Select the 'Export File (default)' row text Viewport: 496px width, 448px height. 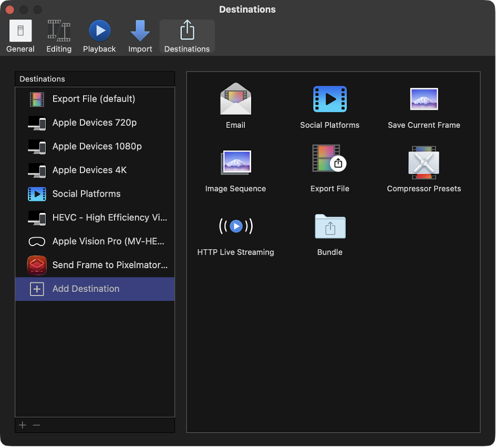[x=94, y=99]
